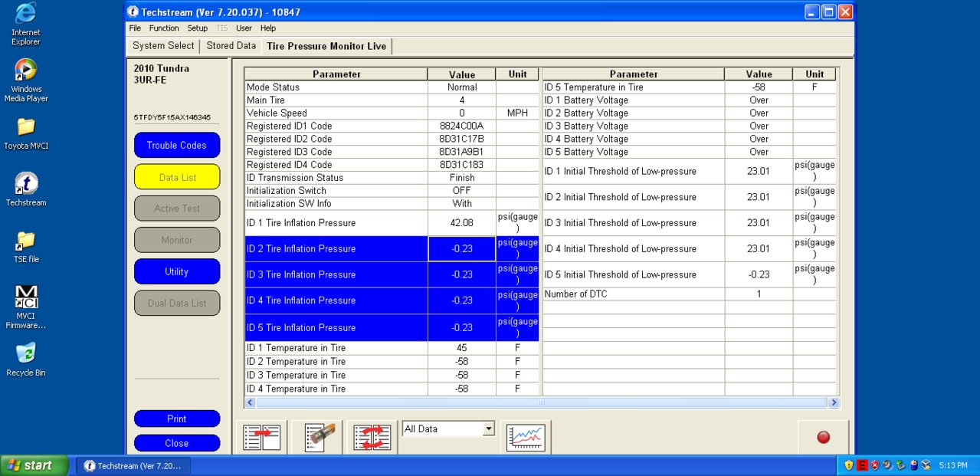This screenshot has width=980, height=476.
Task: Click ID 5 Initial Threshold of Low-pressure row
Action: pos(689,275)
